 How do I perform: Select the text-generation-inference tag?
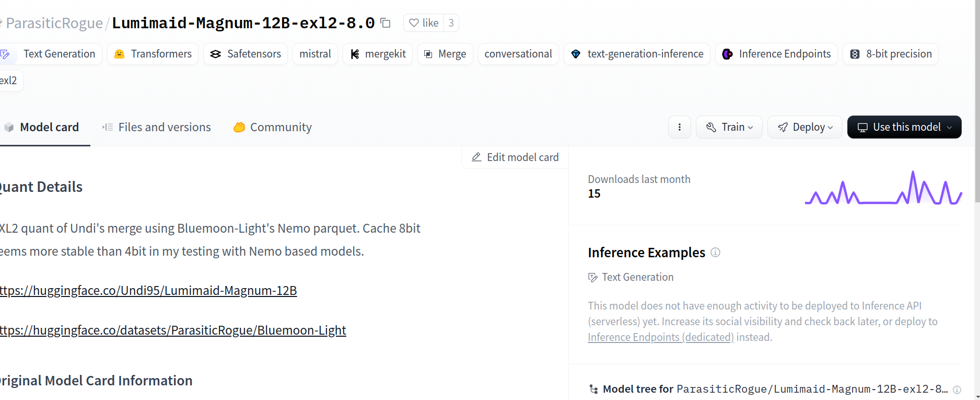click(x=637, y=54)
